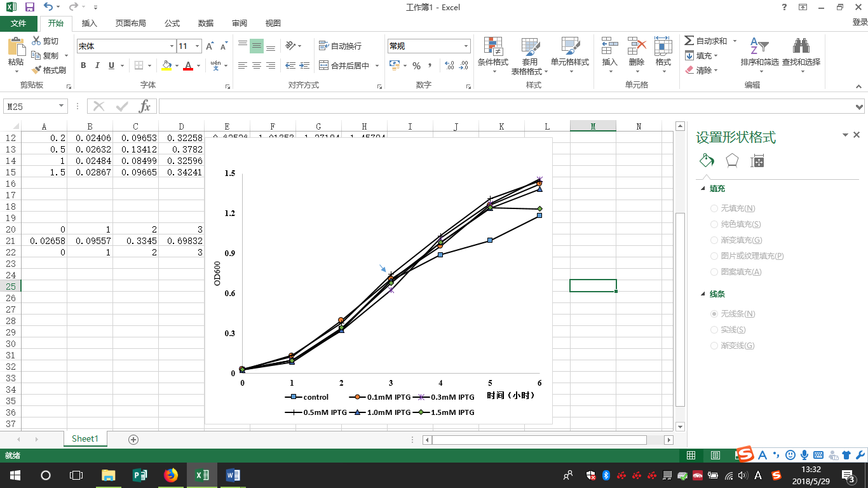Image resolution: width=868 pixels, height=488 pixels.
Task: Click the yellow fill color swatch button
Action: coord(166,65)
